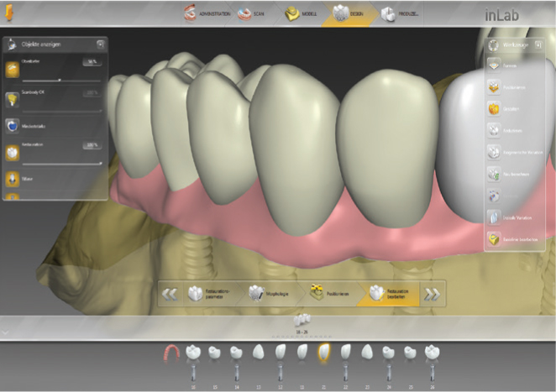Screen dimensions: 556x392
Task: Click the Neu berechnen tool
Action: 494,174
